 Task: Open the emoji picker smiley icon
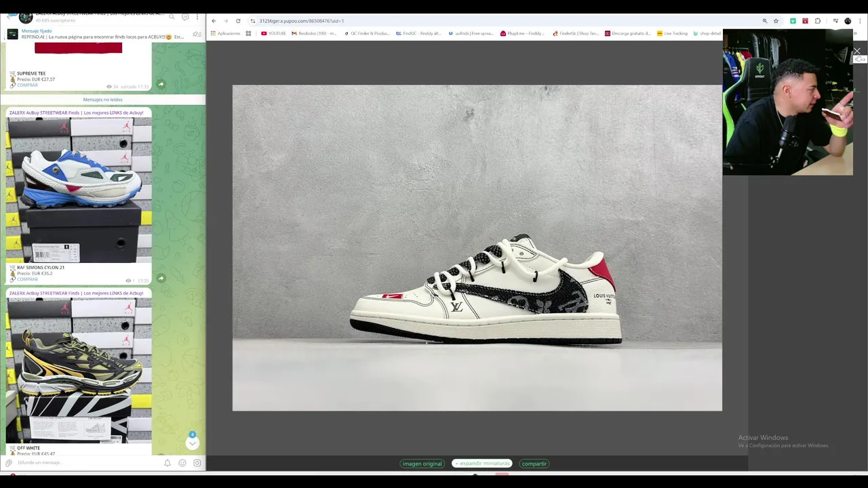pos(182,463)
